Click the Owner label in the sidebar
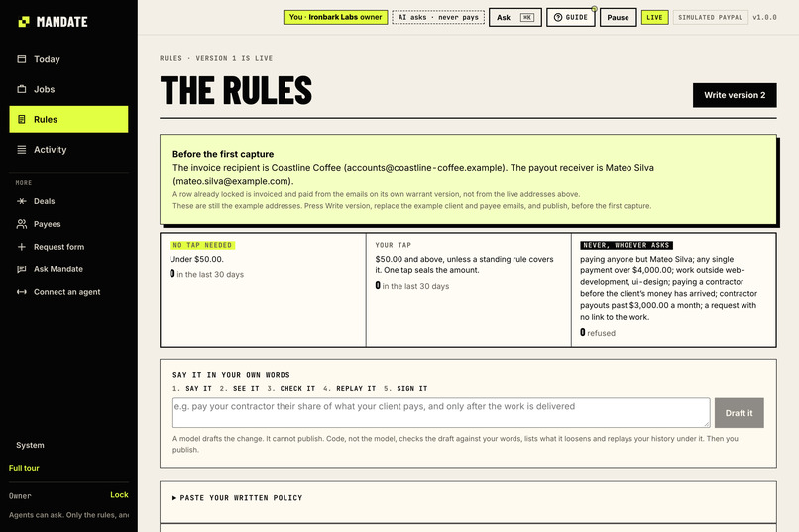 point(20,496)
